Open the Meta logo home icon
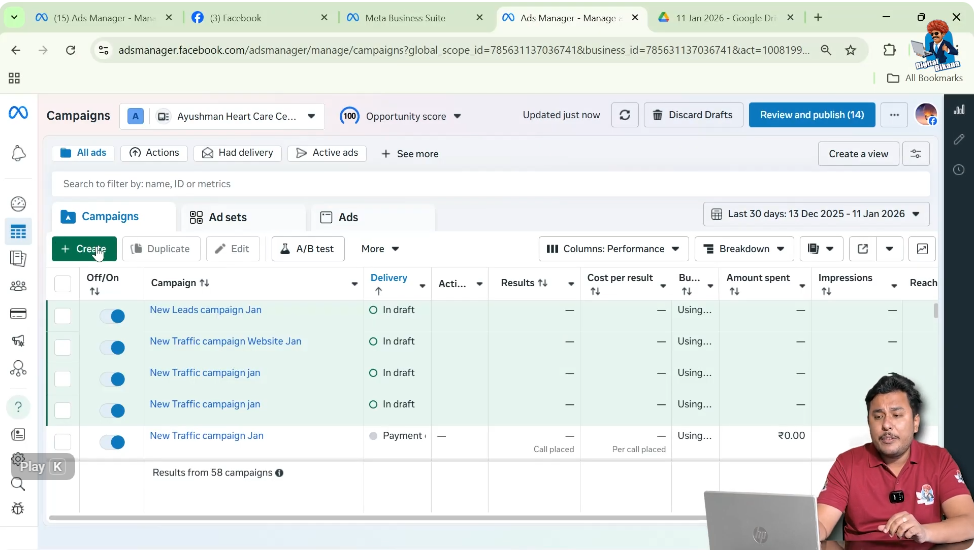 [x=18, y=113]
